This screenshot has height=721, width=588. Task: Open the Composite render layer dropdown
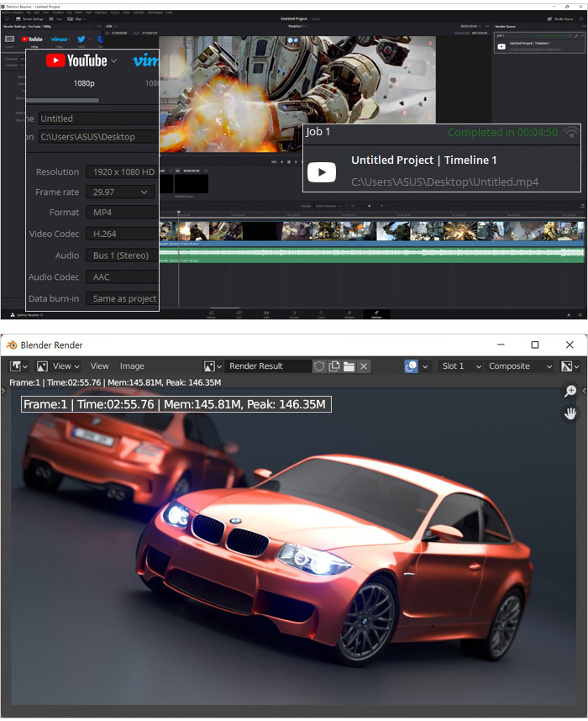[x=519, y=366]
